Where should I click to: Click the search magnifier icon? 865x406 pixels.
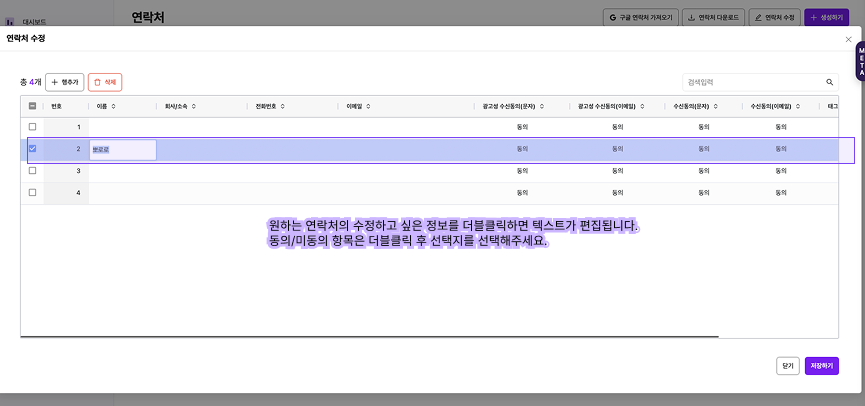(829, 82)
